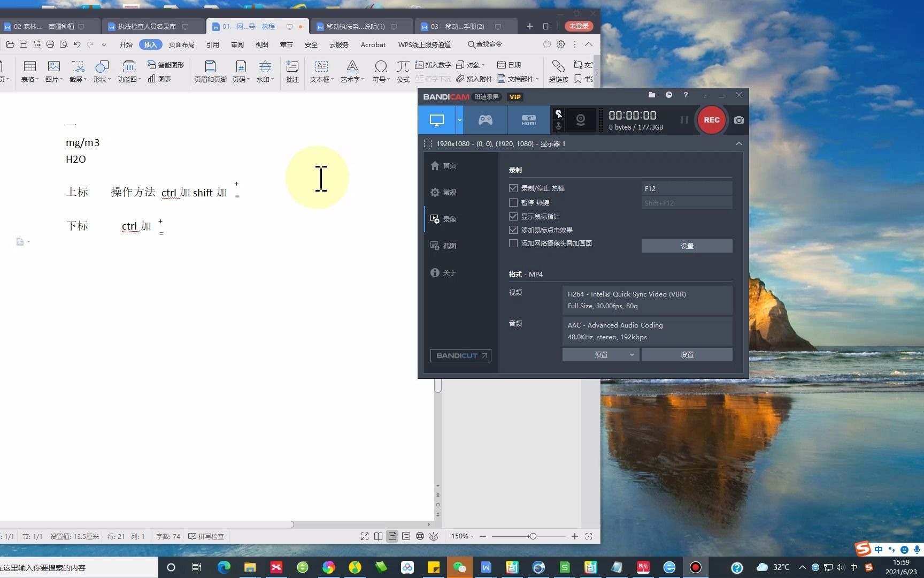Click the Bandicam pause button
This screenshot has width=924, height=578.
tap(684, 120)
